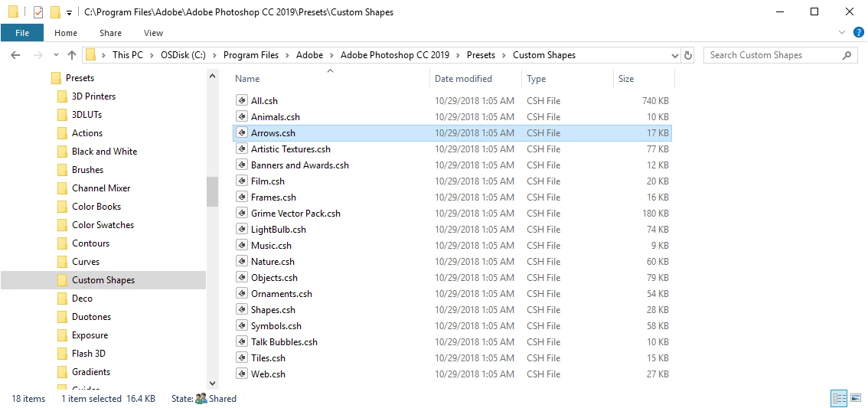
Task: Open the Home ribbon tab
Action: pyautogui.click(x=66, y=33)
